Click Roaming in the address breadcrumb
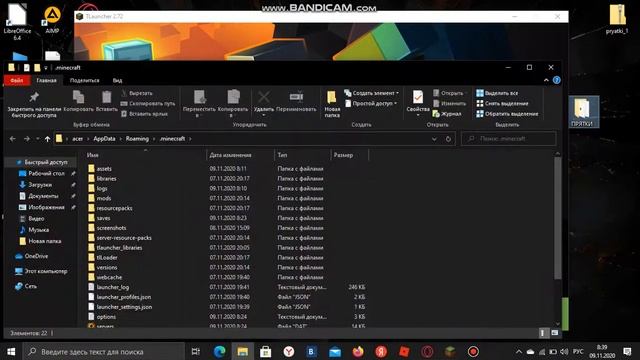Screen dimensions: 640x360 click(x=137, y=139)
